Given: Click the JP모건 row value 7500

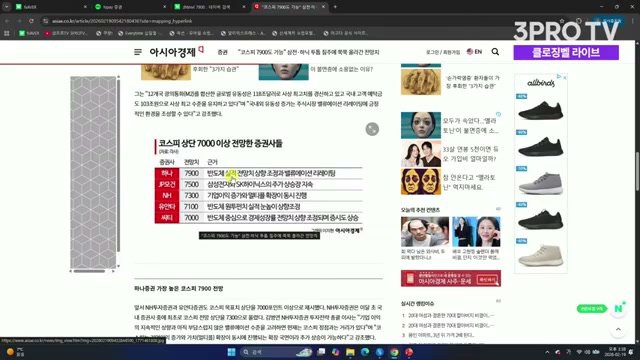Looking at the screenshot, I should [191, 184].
